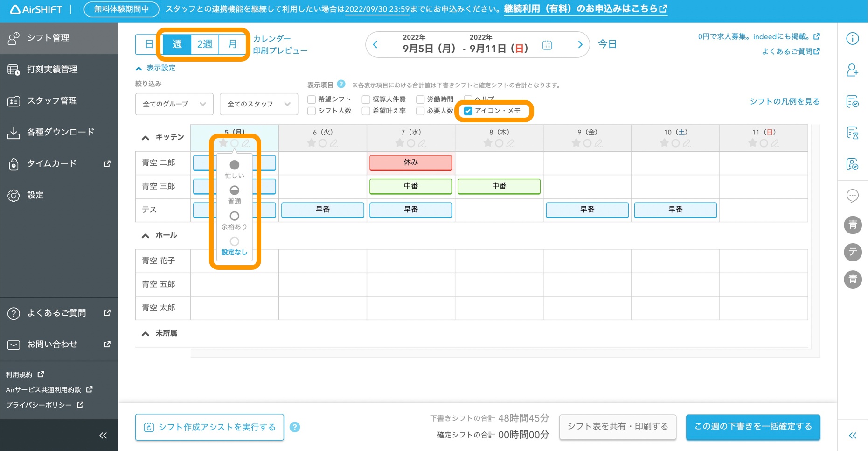Uncheck the アイコン・メモ checkbox
This screenshot has height=451, width=868.
click(468, 111)
